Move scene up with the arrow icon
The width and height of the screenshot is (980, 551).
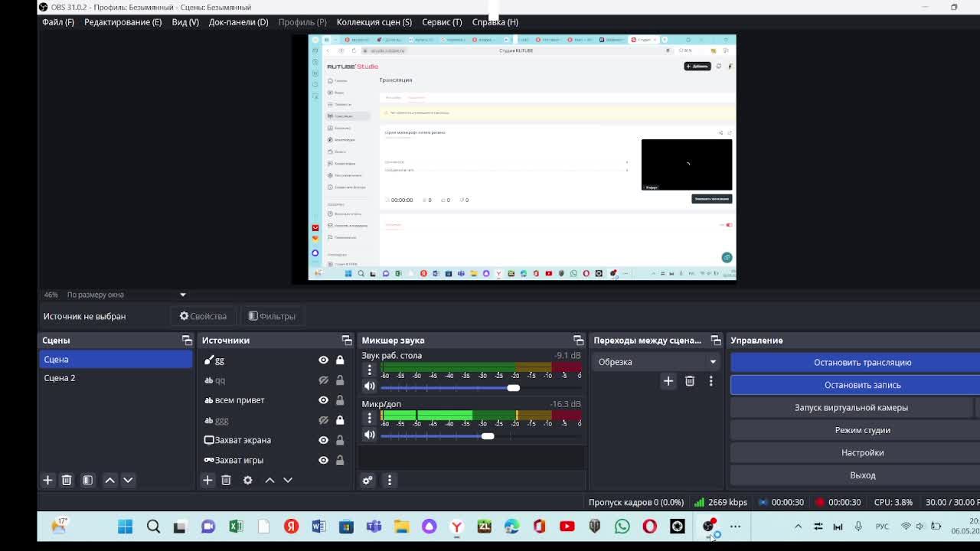[x=109, y=480]
